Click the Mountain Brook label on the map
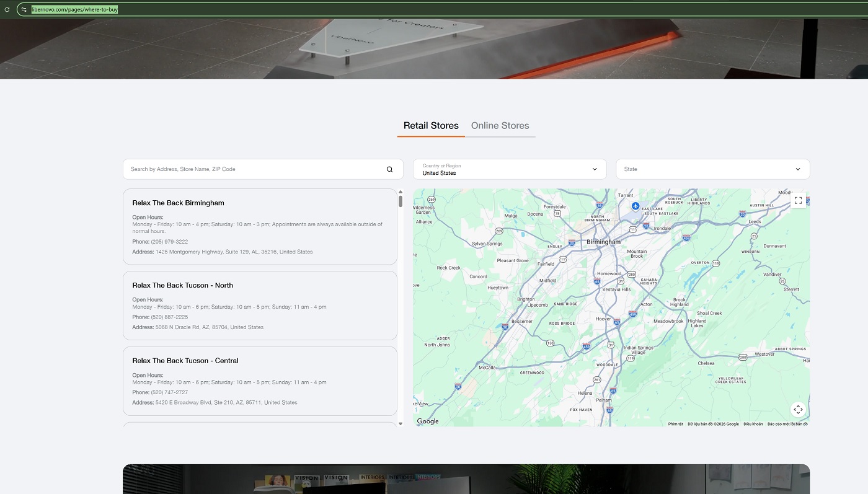Screen dimensions: 868x494 [x=637, y=254]
